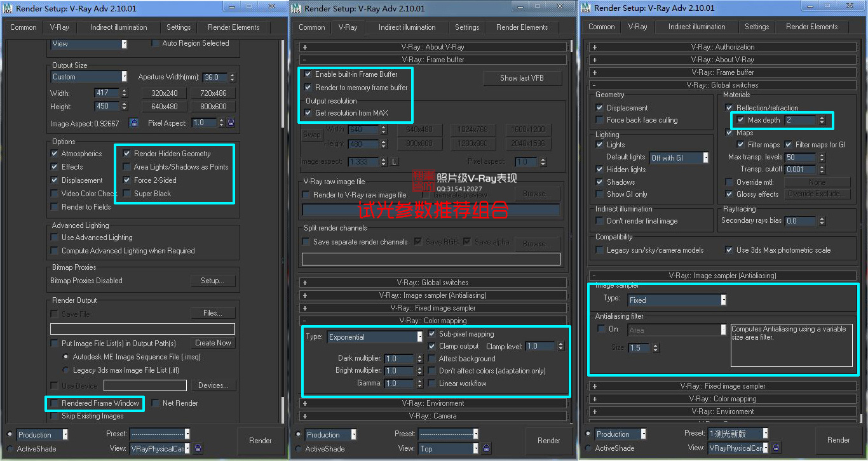The width and height of the screenshot is (868, 461).
Task: Click view lock icon in right Render Setup window
Action: [776, 448]
